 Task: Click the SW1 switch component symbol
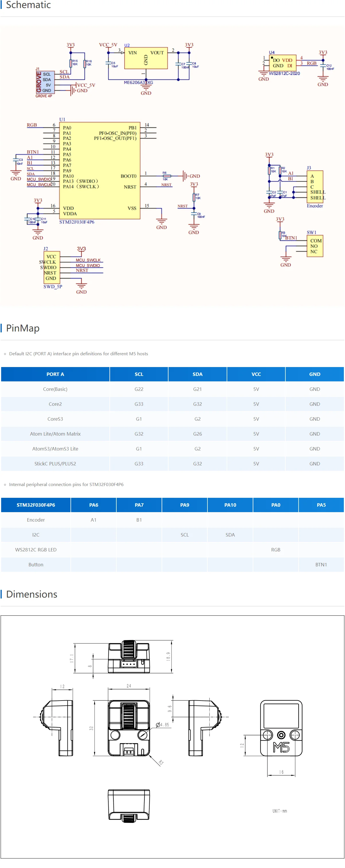point(315,246)
